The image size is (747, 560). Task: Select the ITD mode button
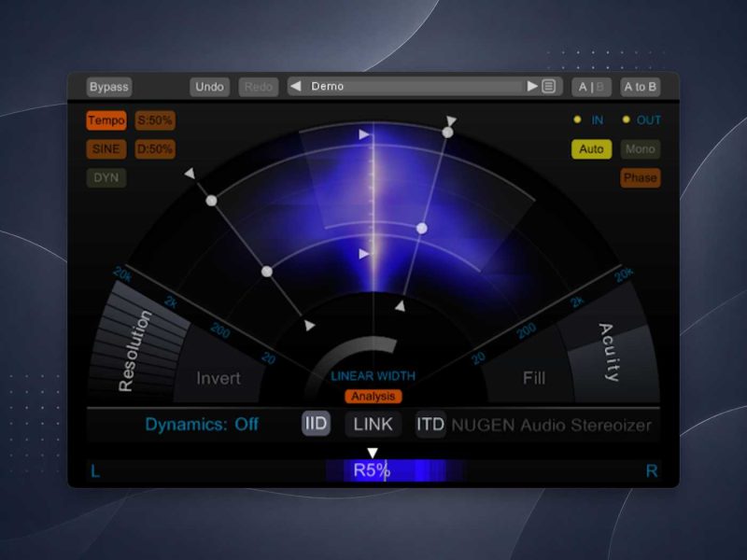430,424
